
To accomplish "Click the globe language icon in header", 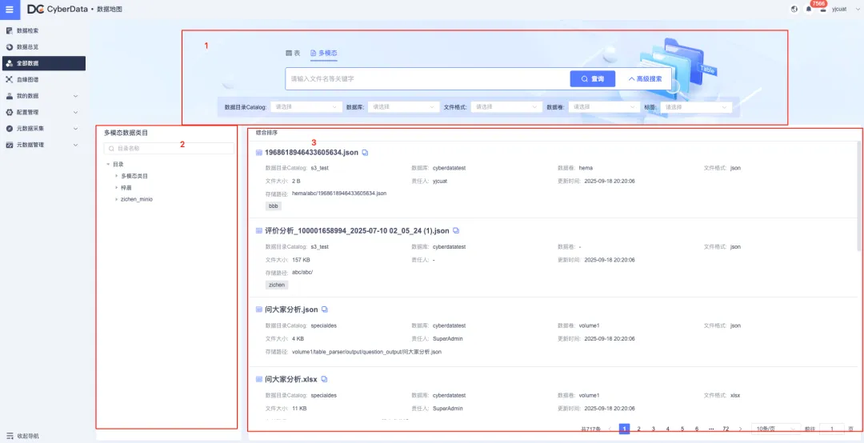I will tap(795, 9).
